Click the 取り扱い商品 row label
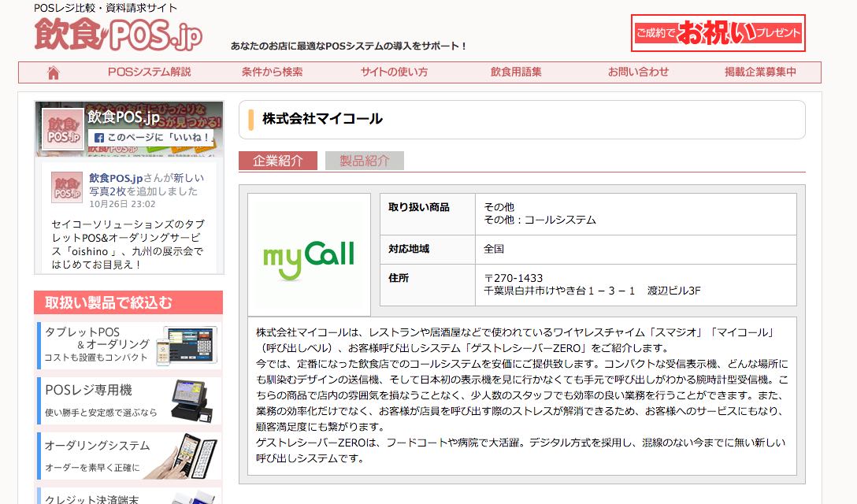This screenshot has height=504, width=857. tap(419, 207)
